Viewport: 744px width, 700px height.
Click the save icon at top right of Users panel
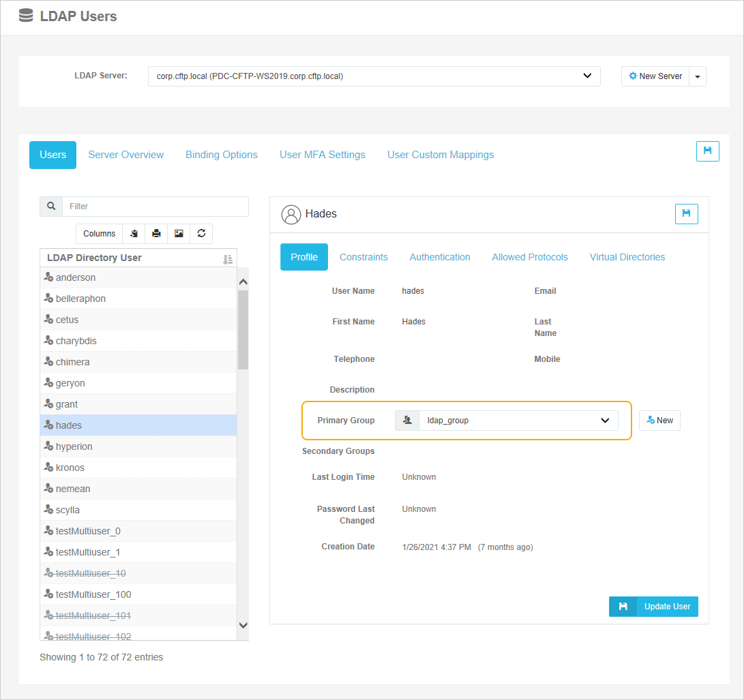(707, 151)
